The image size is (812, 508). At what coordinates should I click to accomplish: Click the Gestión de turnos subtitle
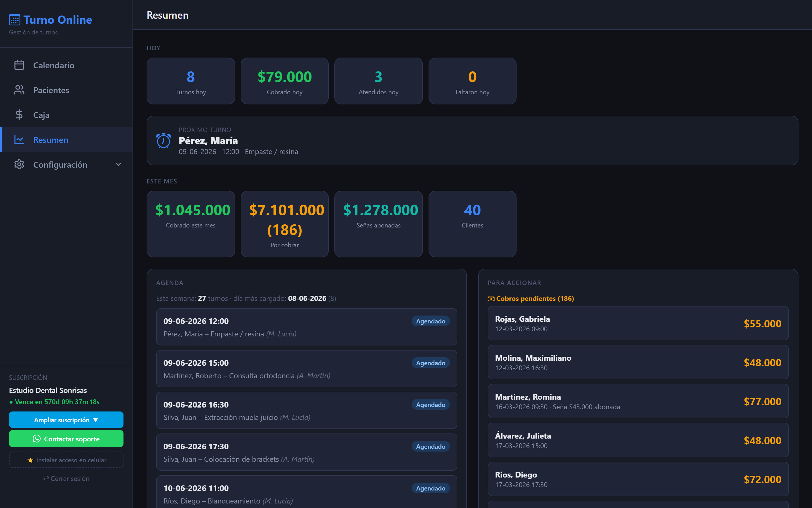(33, 32)
